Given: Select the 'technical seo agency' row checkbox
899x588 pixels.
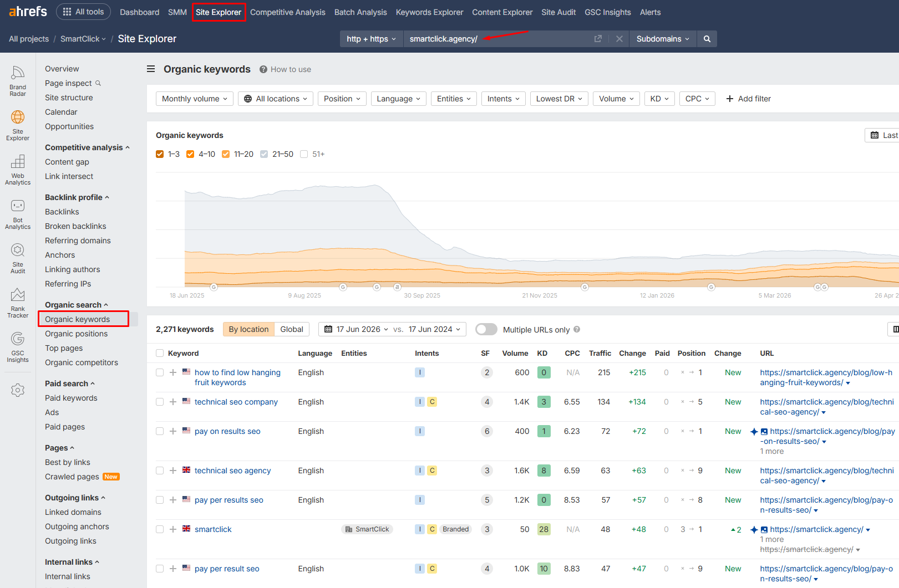Looking at the screenshot, I should [x=160, y=471].
